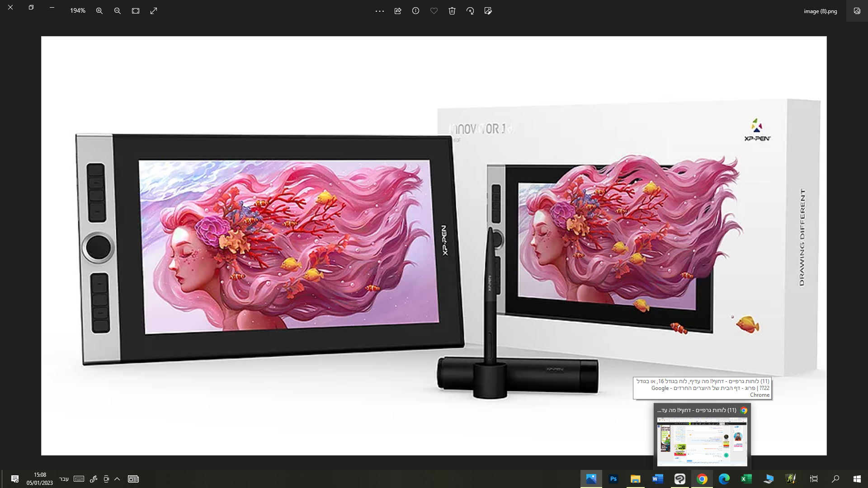Zoom in on the photo
The image size is (868, 488).
click(x=99, y=11)
